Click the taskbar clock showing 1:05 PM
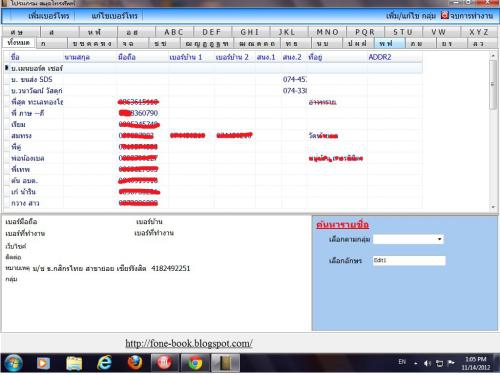 point(476,363)
